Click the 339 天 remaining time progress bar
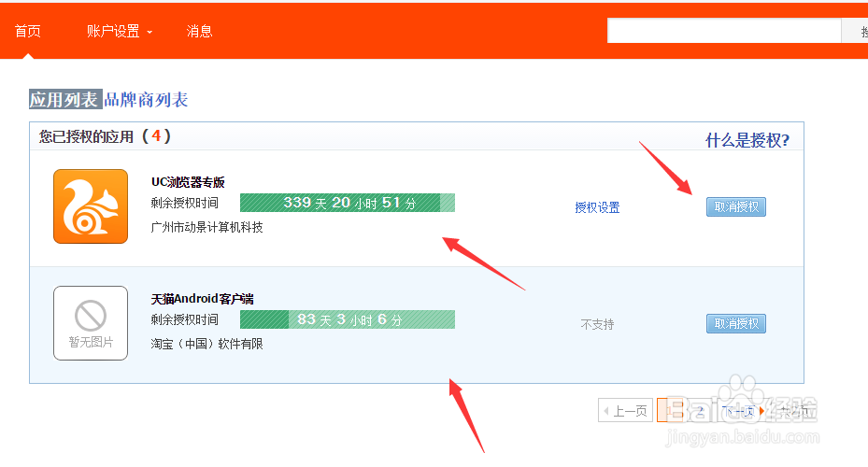The image size is (868, 467). pos(347,203)
